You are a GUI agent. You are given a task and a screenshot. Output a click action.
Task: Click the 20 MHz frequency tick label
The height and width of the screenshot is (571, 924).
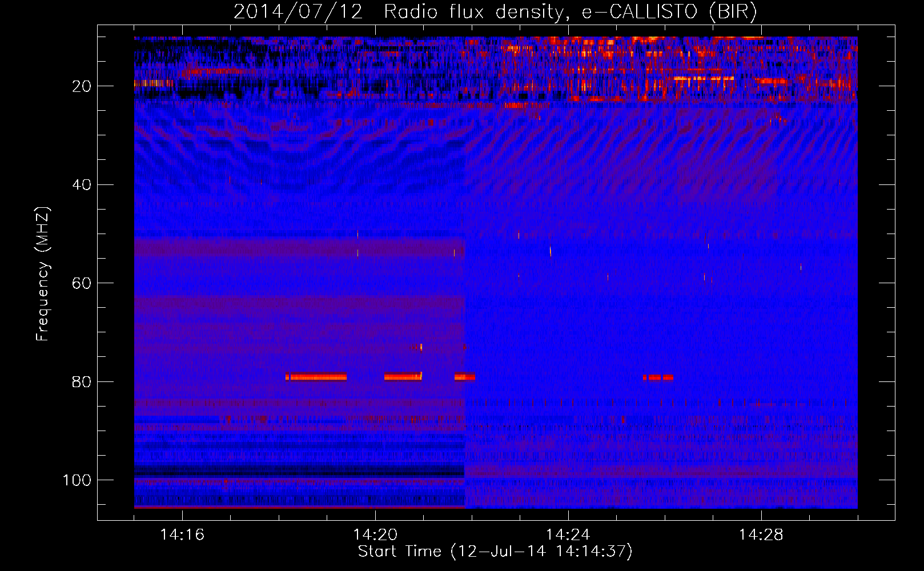(82, 86)
